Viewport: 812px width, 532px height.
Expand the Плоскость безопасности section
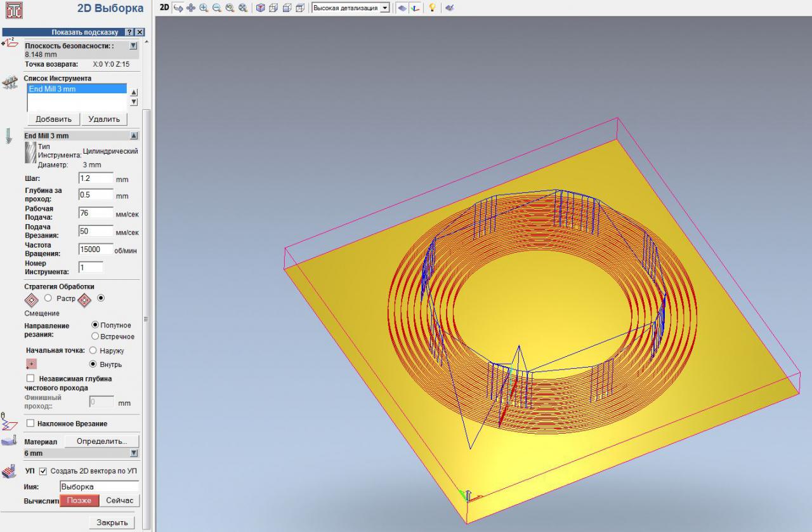click(x=133, y=46)
